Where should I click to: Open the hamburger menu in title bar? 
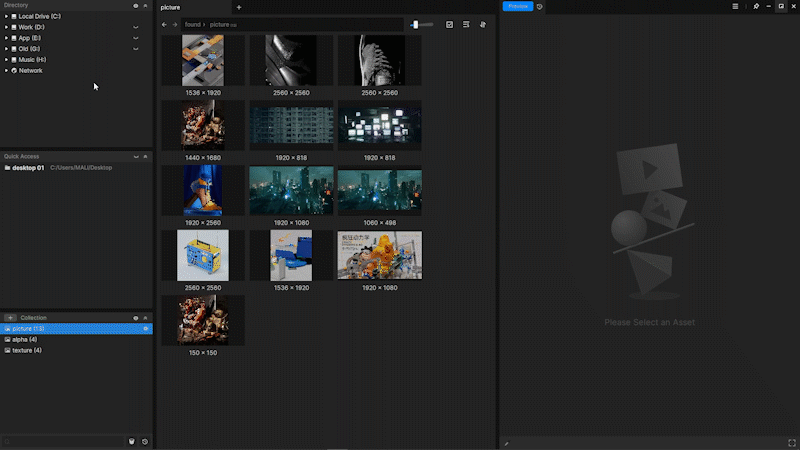coord(735,7)
